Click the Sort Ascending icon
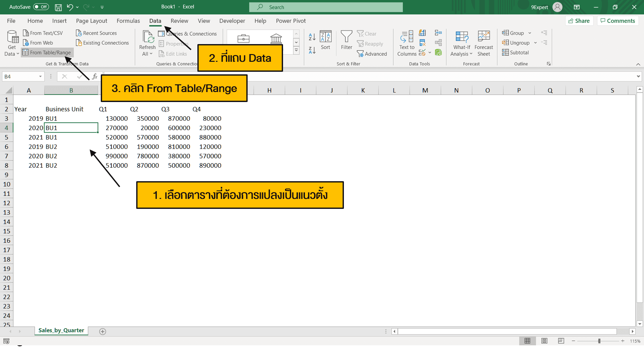Screen dimensions: 644x364 coord(312,37)
